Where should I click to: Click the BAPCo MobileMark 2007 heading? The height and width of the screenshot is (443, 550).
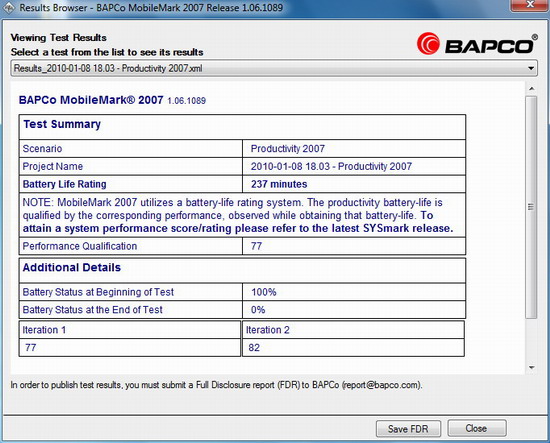[91, 100]
